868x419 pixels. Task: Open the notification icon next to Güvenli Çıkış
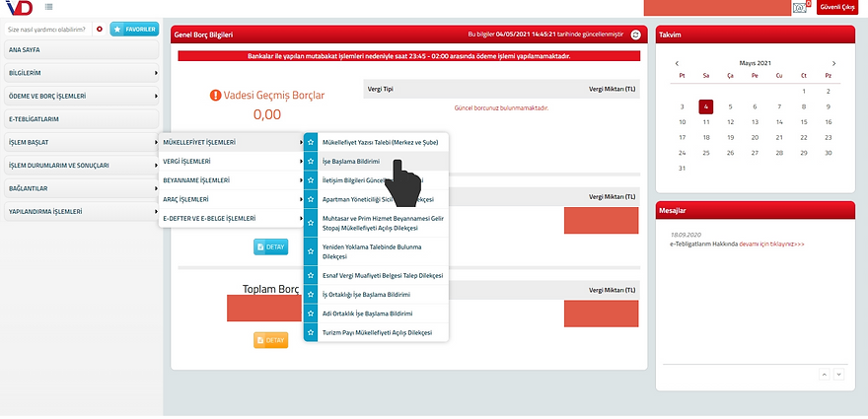[800, 8]
